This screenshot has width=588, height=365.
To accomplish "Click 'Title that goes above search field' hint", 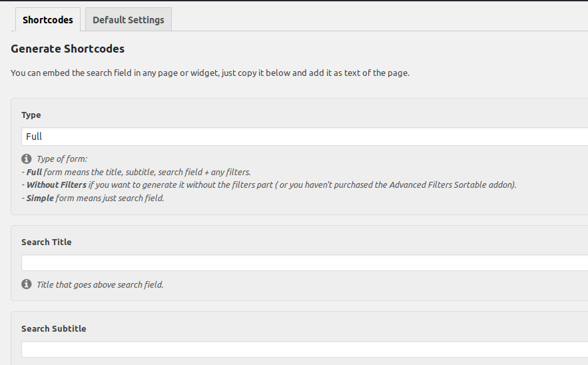I will (100, 284).
